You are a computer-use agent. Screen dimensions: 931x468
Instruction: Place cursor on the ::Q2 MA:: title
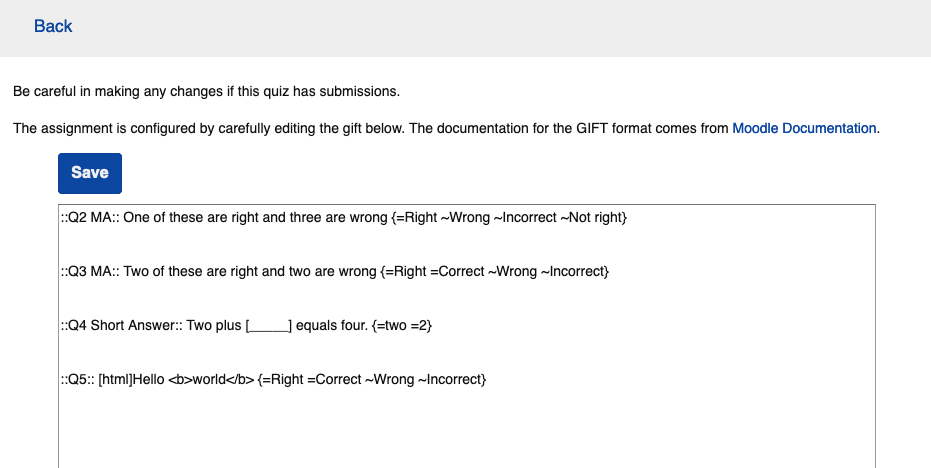click(90, 218)
